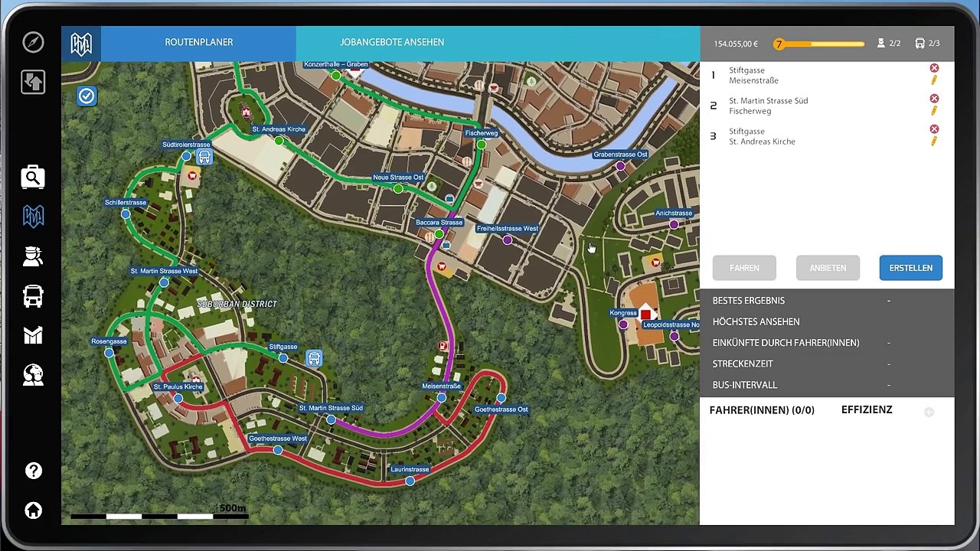The image size is (980, 551).
Task: Click the BUS-INTERVALL stat row
Action: (827, 385)
